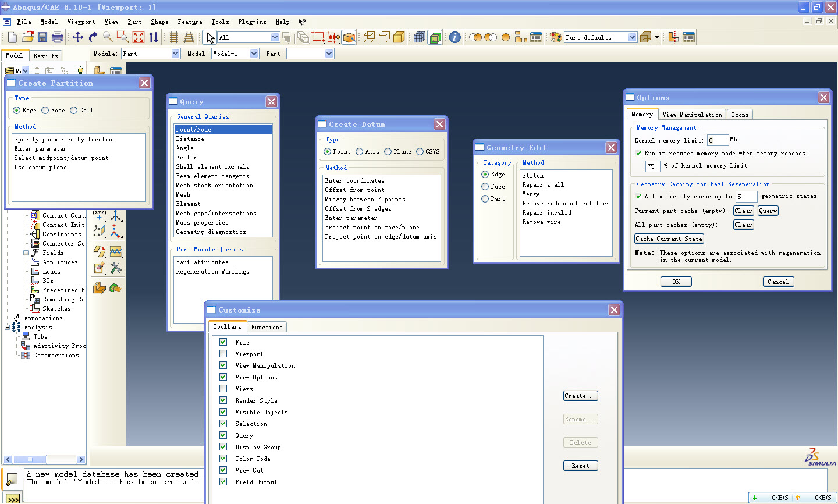Click Query button beside current part cache

768,211
